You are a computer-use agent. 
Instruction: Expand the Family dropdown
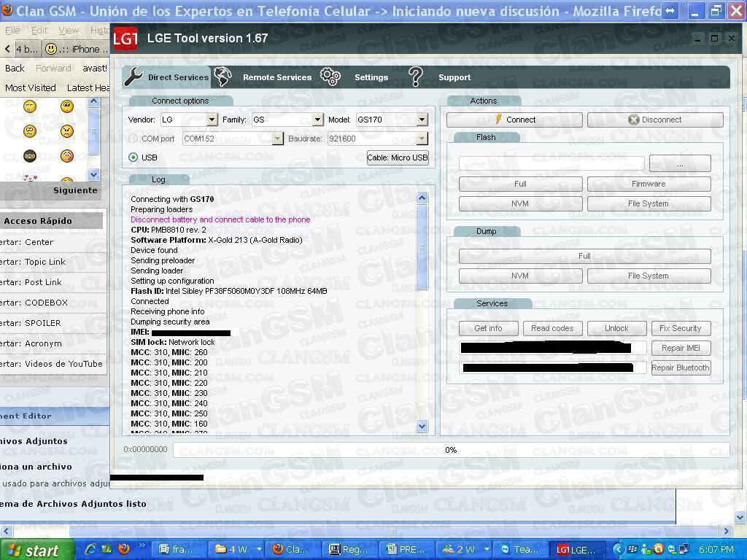[x=318, y=120]
